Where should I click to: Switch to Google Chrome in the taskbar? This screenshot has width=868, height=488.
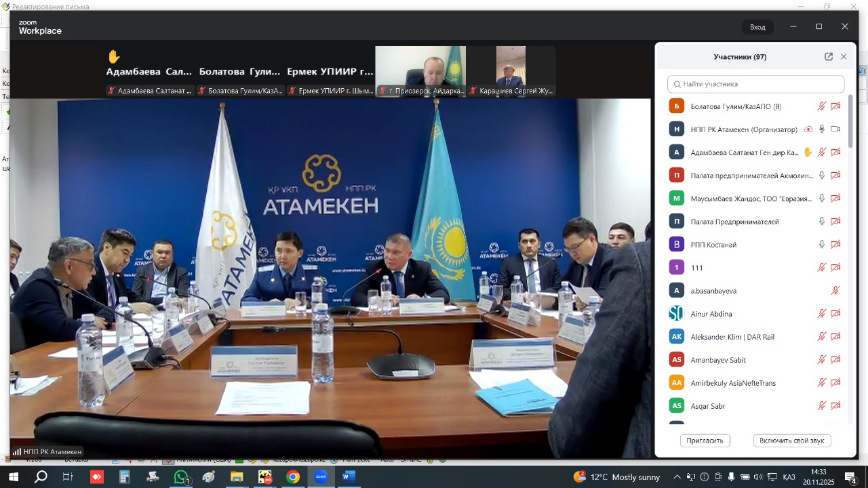tap(293, 477)
